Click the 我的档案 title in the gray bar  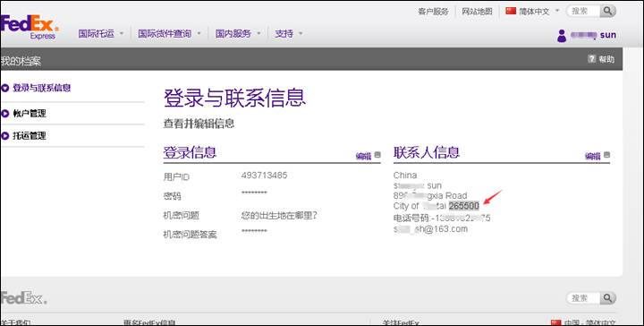pyautogui.click(x=21, y=61)
